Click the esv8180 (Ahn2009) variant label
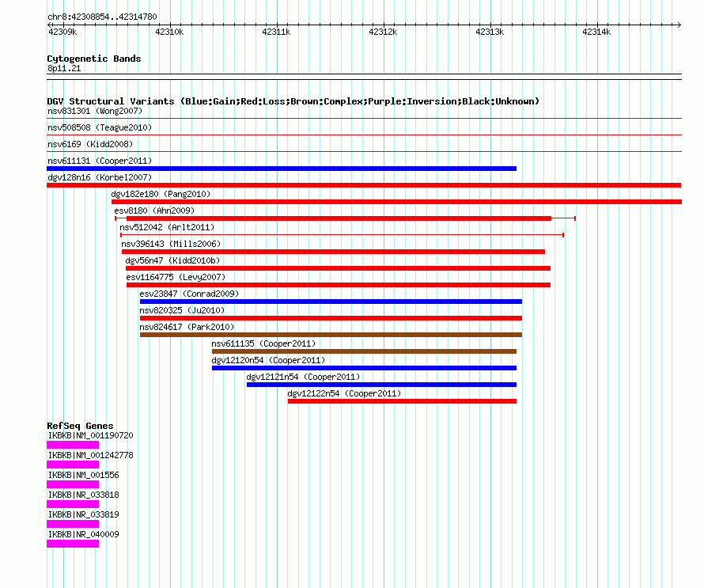 pyautogui.click(x=154, y=211)
